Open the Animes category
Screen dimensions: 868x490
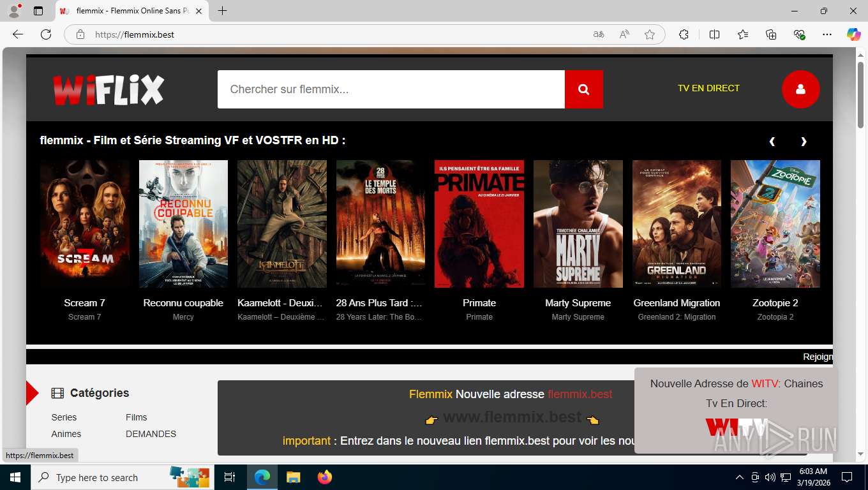(x=66, y=434)
